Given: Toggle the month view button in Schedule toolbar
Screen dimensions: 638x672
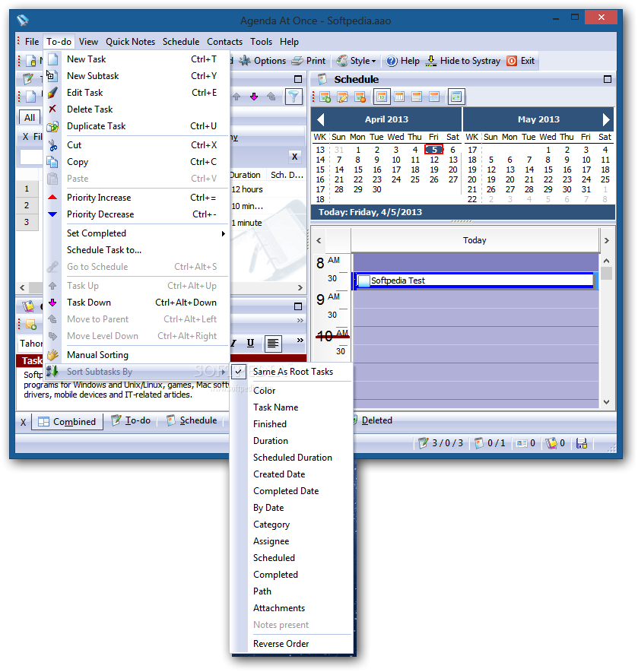Looking at the screenshot, I should (434, 97).
